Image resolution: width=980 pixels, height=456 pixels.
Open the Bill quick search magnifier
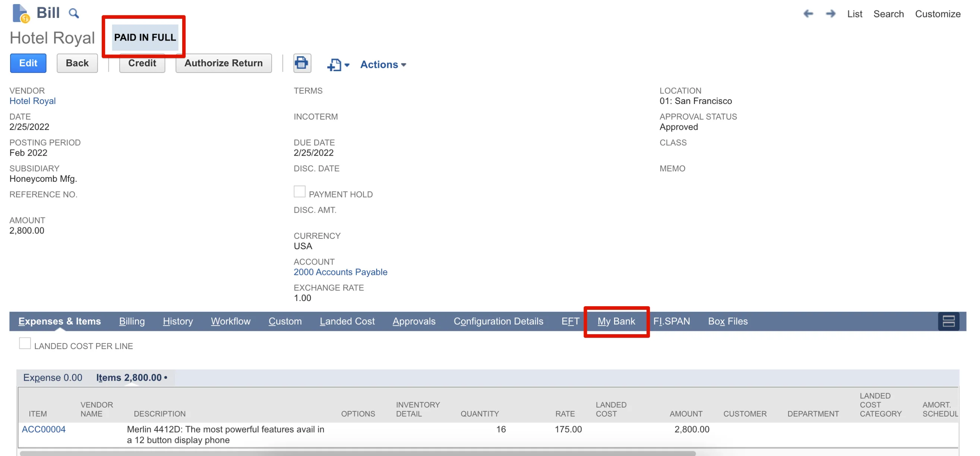[73, 14]
